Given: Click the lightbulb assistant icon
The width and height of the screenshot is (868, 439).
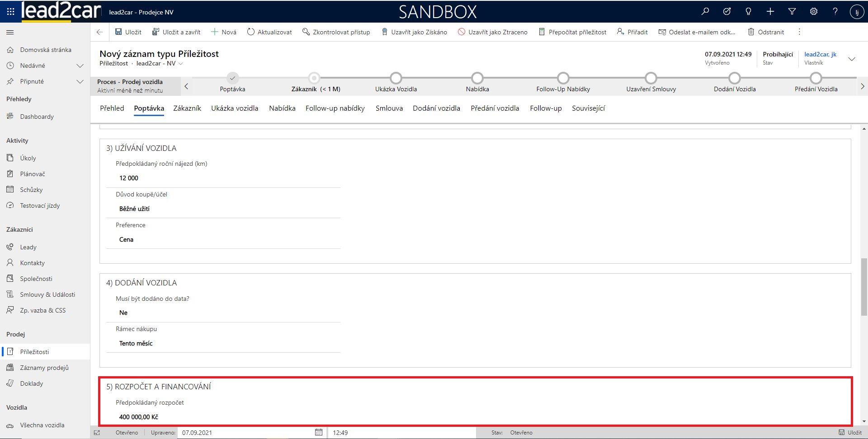Looking at the screenshot, I should click(x=748, y=12).
